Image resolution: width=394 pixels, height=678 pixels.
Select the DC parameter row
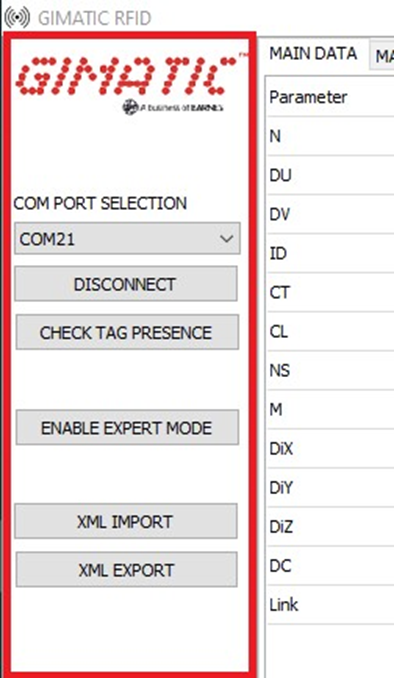point(330,566)
